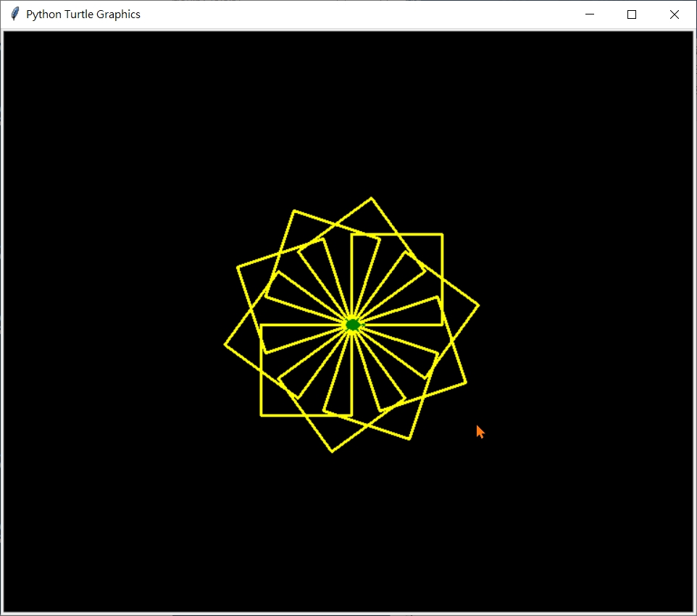Close the Python Turtle Graphics window

pyautogui.click(x=675, y=14)
